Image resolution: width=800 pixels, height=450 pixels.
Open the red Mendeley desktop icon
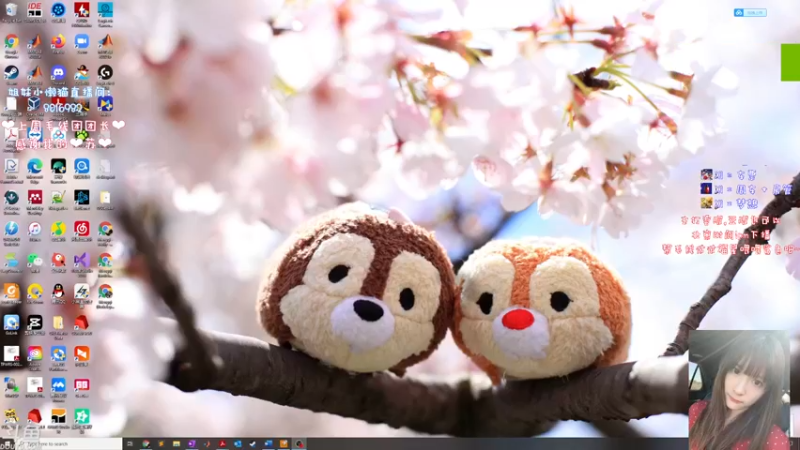click(x=35, y=197)
